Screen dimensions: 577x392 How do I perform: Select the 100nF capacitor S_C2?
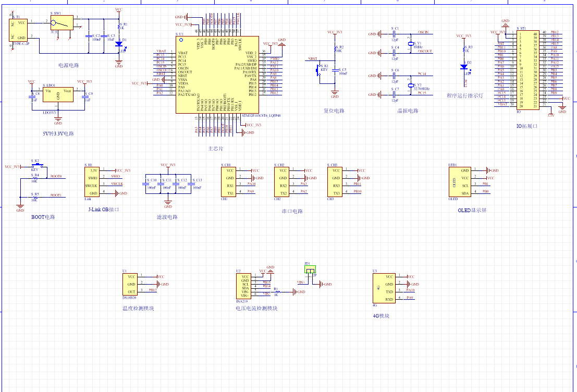[x=88, y=36]
